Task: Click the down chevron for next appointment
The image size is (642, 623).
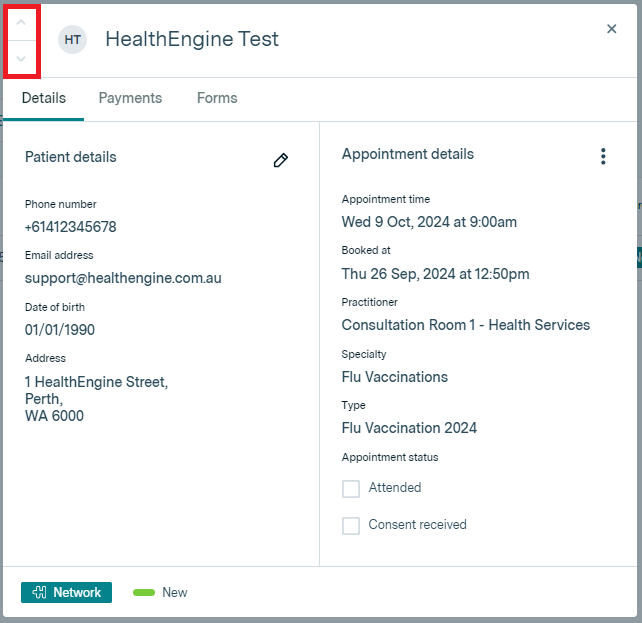Action: coord(21,59)
